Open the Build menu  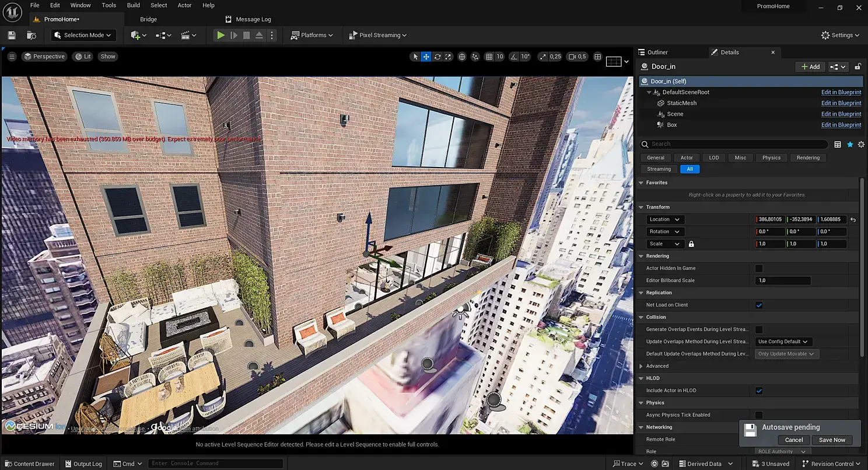(134, 5)
